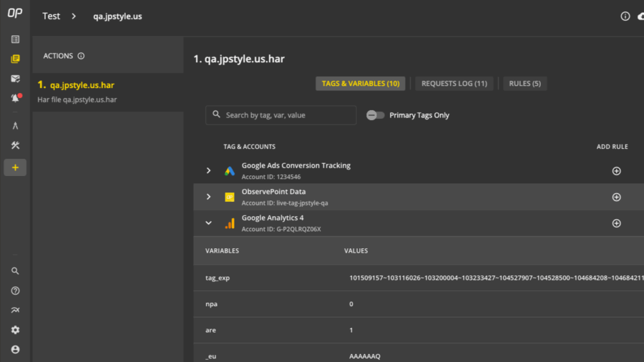This screenshot has height=362, width=644.
Task: Open the help question mark icon
Action: (x=15, y=290)
